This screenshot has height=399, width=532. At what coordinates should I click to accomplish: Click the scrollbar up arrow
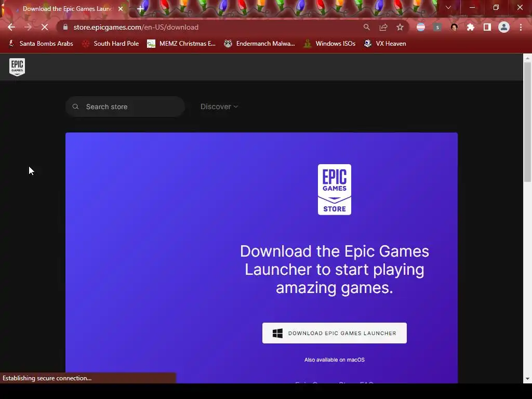click(528, 58)
